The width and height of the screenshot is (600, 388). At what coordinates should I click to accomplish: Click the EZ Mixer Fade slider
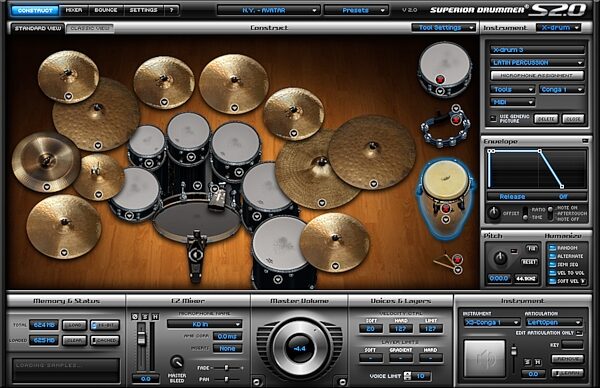pyautogui.click(x=226, y=368)
